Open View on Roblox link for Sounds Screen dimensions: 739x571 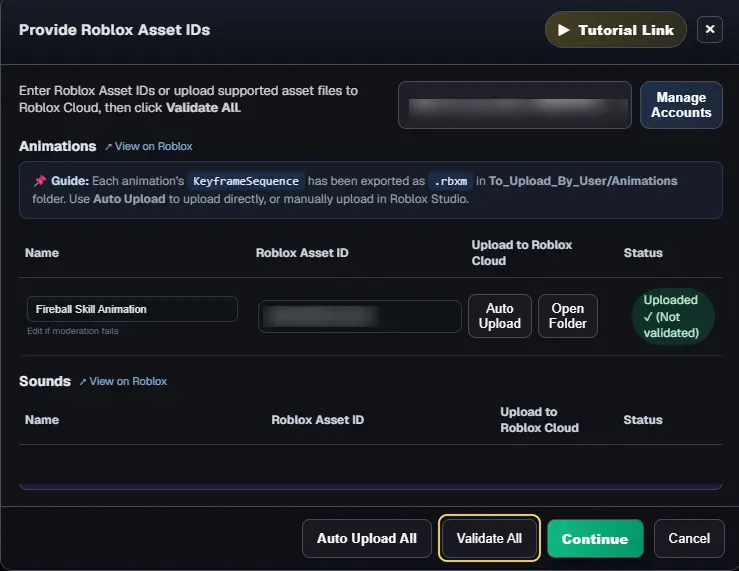(x=123, y=381)
